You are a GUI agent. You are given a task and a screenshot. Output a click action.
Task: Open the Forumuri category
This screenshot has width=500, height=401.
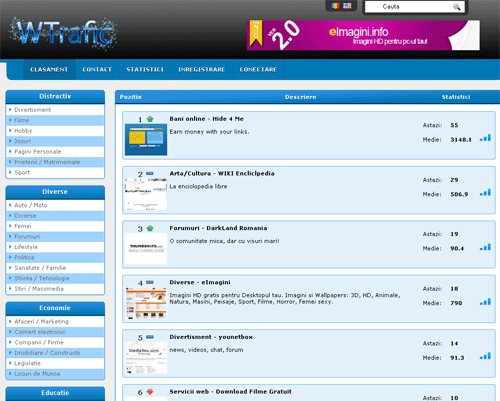click(x=55, y=236)
